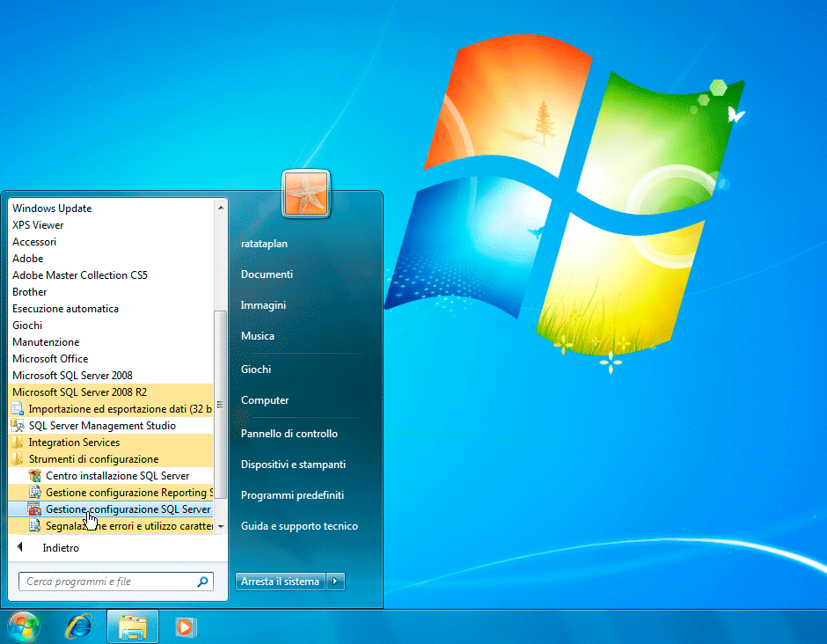Click the Gestione configurazione Reporting icon

[35, 493]
